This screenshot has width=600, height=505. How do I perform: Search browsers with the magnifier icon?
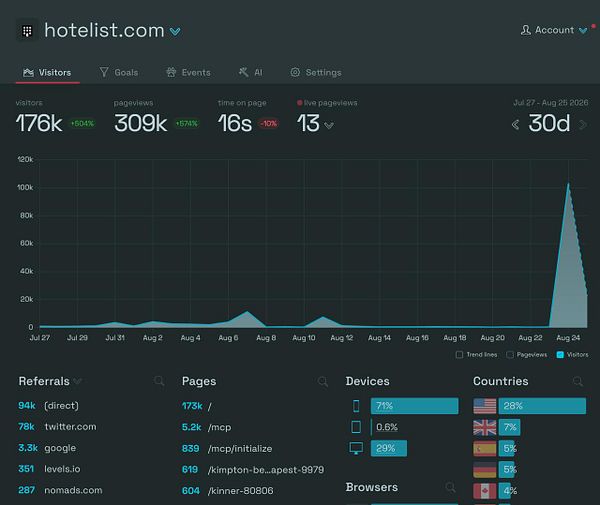pyautogui.click(x=451, y=487)
